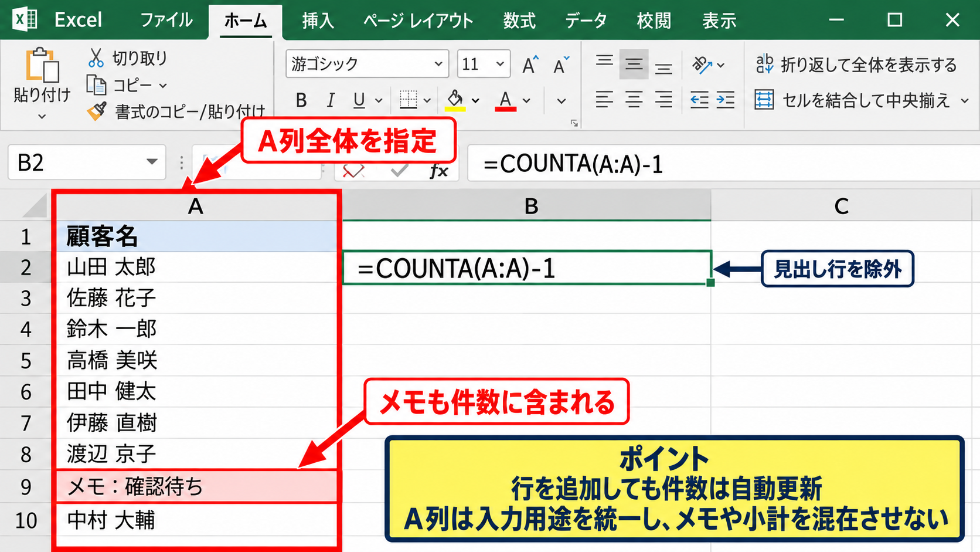The height and width of the screenshot is (552, 980).
Task: Click cell 山田 太郎
Action: click(196, 267)
